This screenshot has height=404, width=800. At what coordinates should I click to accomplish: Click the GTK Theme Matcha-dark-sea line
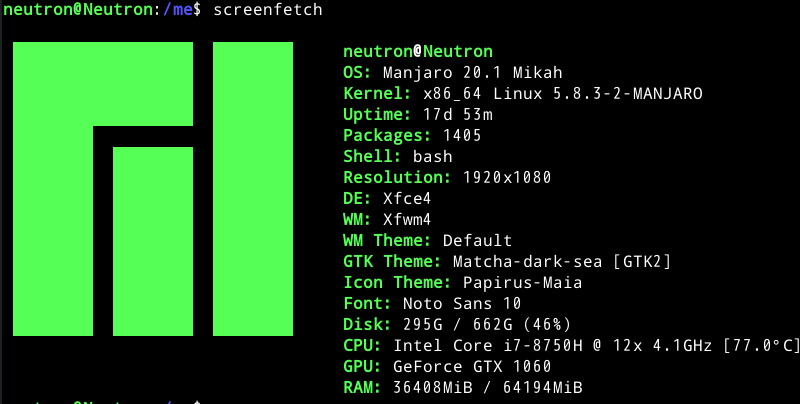click(506, 261)
